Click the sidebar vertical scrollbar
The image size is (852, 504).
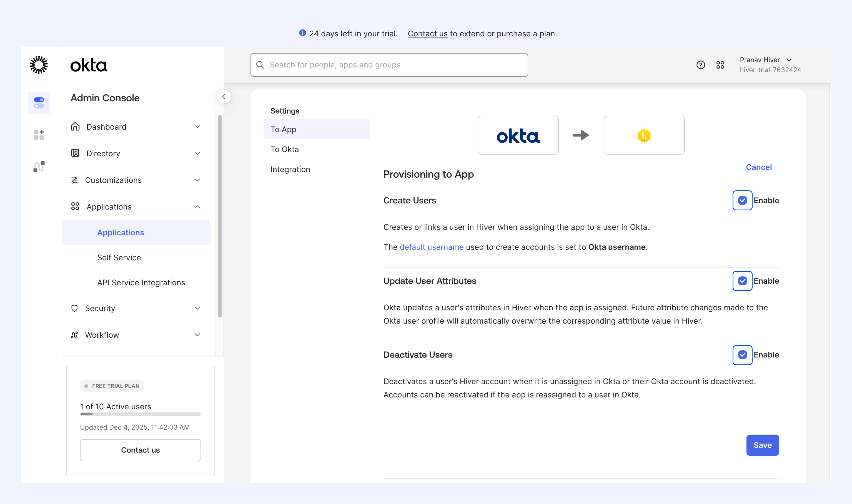[x=220, y=216]
